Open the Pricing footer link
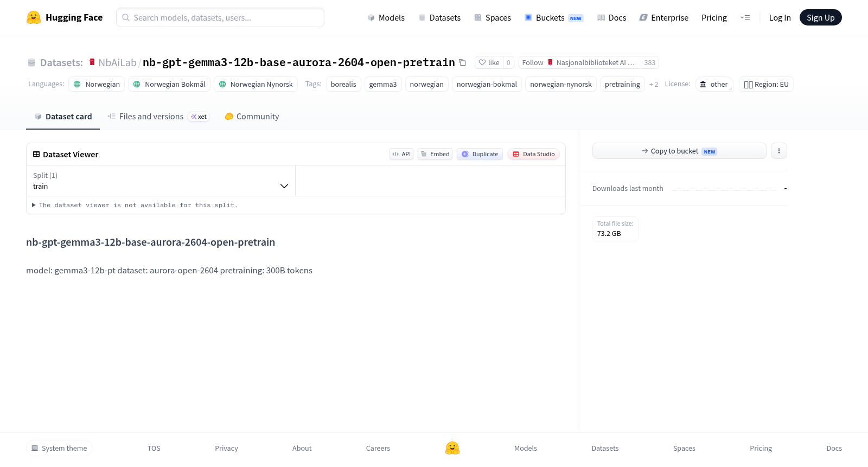The image size is (868, 467). point(761,448)
